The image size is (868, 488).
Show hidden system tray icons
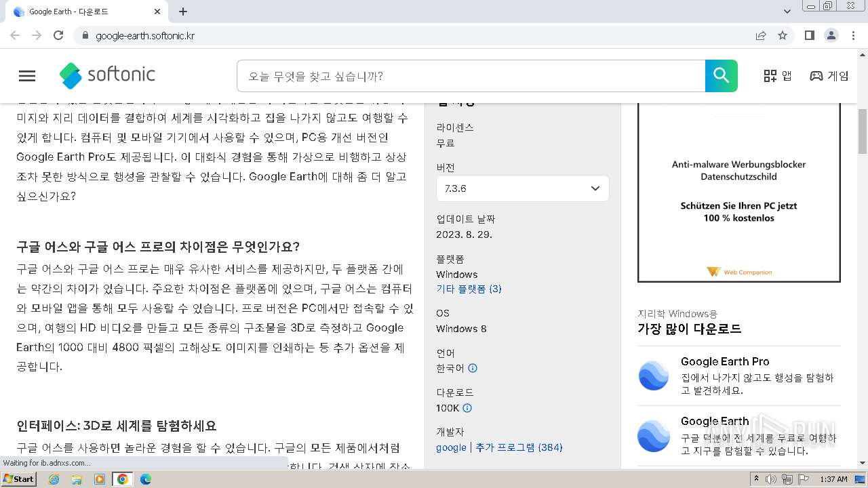tap(757, 479)
